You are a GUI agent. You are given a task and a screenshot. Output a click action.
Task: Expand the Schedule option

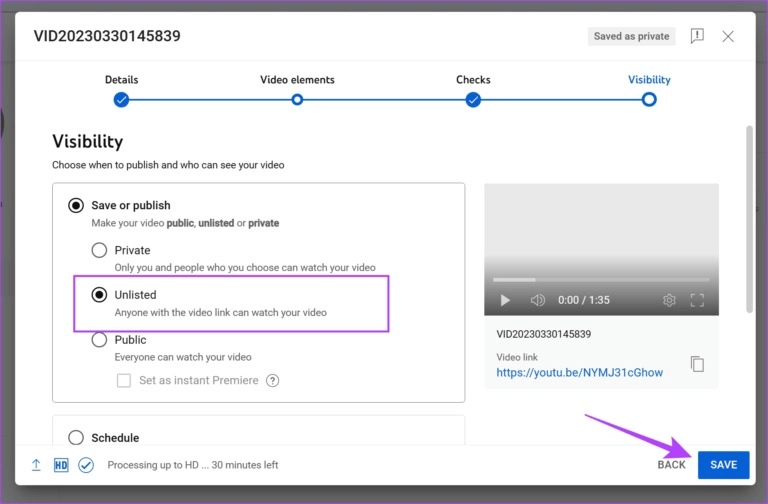click(x=76, y=437)
